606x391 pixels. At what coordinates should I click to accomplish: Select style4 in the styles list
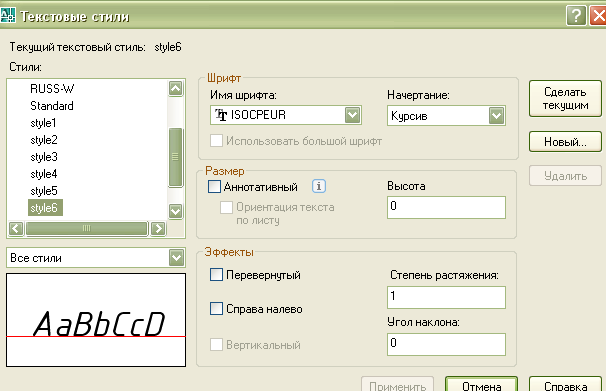(44, 174)
